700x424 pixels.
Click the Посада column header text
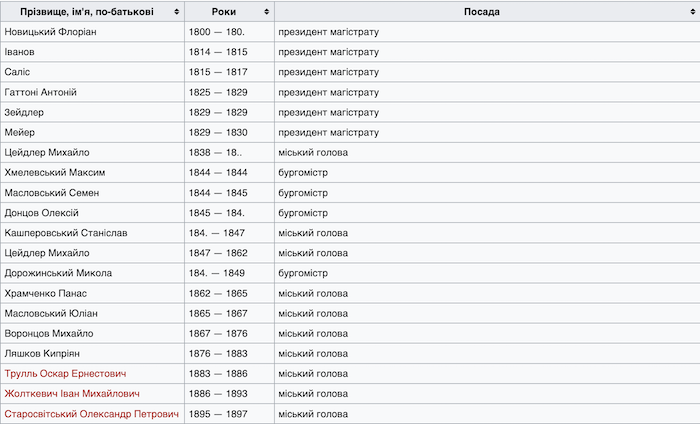tap(482, 12)
